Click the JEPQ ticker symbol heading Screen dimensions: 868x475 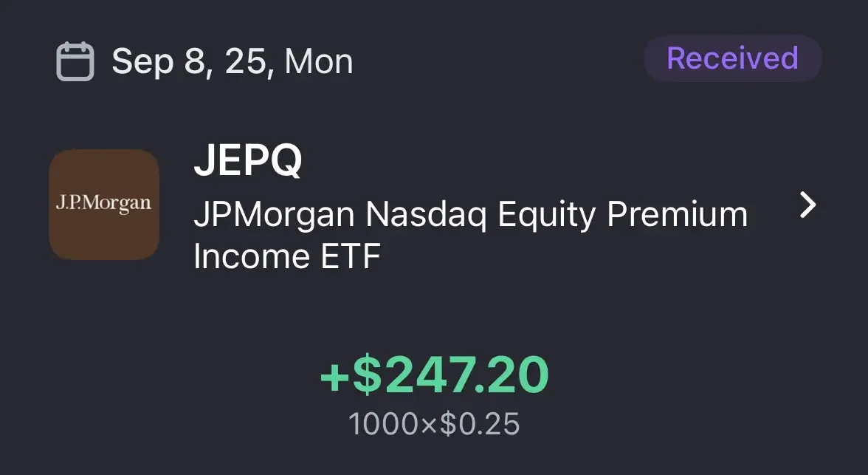pyautogui.click(x=247, y=162)
